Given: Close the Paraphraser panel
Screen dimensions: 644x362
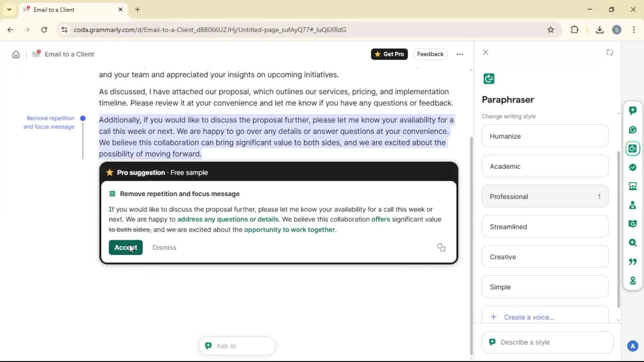Looking at the screenshot, I should [485, 53].
